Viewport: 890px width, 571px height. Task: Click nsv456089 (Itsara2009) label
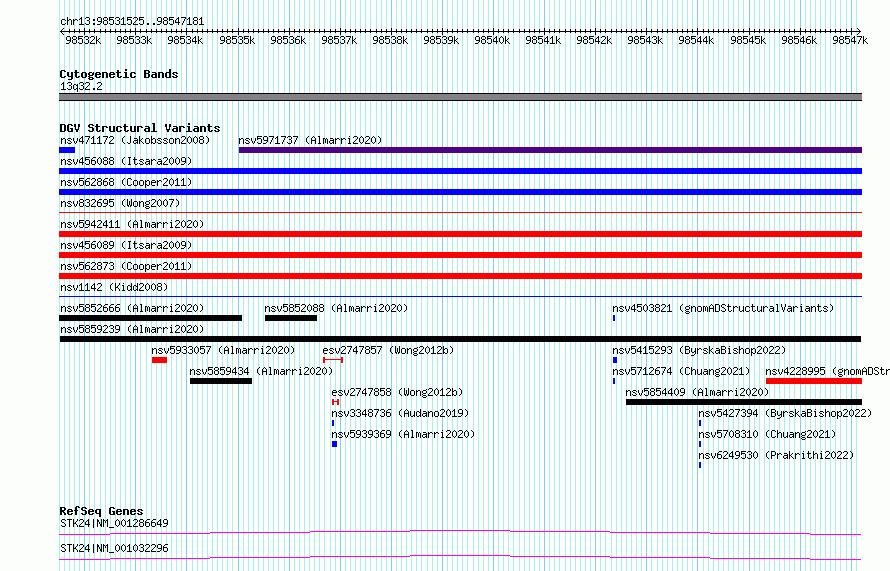[126, 245]
